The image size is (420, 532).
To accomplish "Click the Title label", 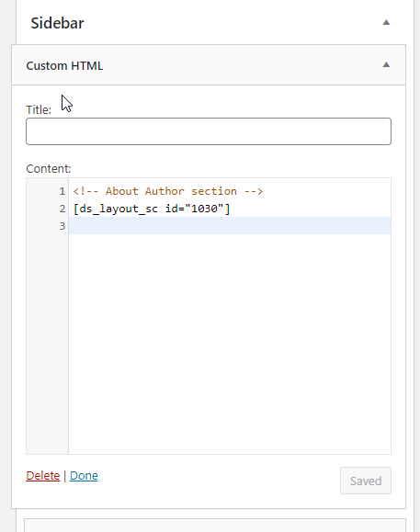I will tap(39, 110).
